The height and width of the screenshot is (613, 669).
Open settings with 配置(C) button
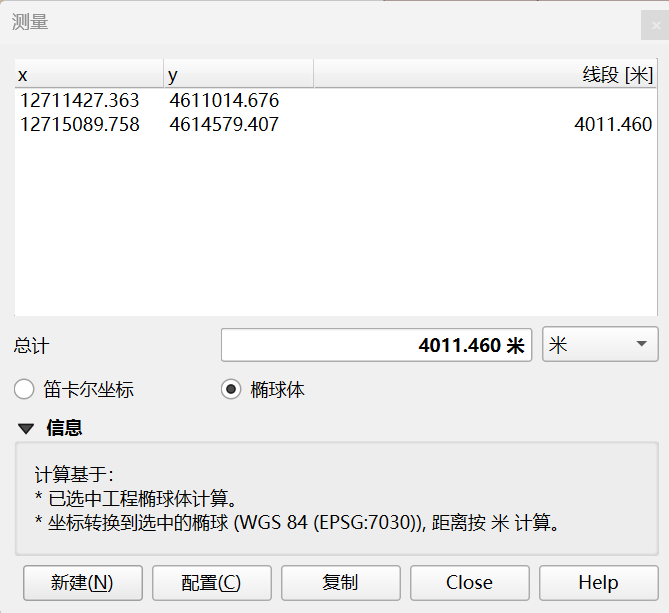pos(212,582)
